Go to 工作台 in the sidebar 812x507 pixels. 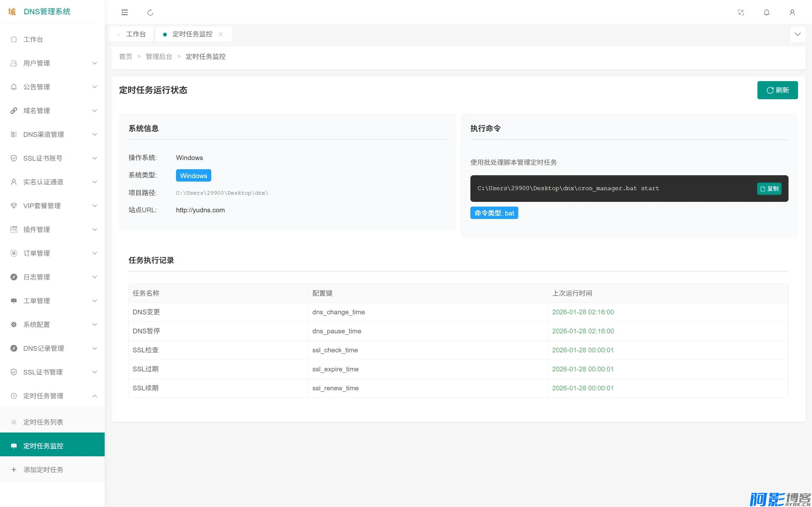[52, 39]
